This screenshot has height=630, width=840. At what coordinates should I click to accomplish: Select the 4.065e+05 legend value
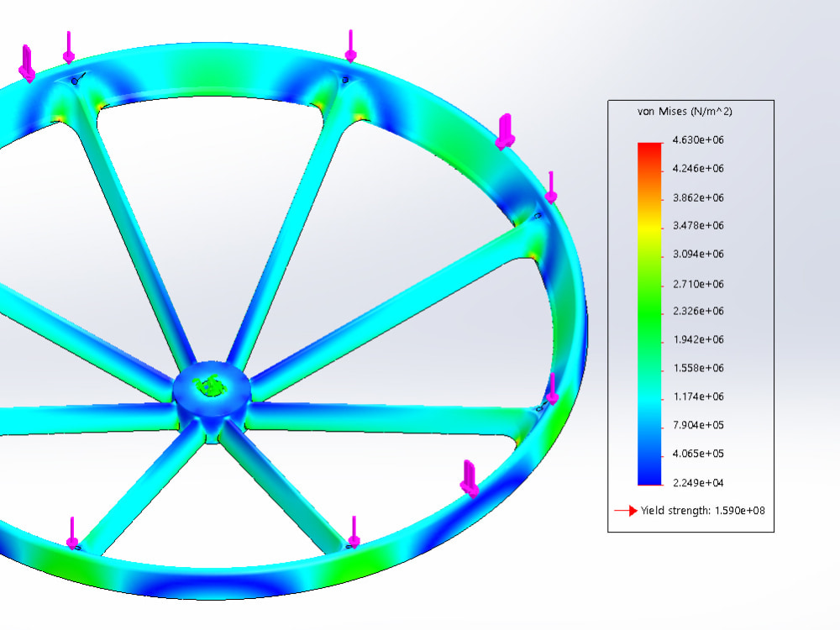698,454
